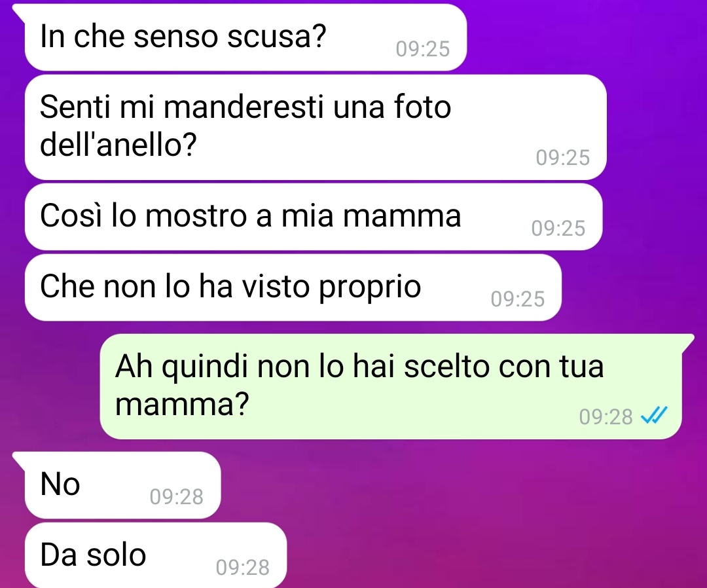Tap the bubble tail of the green sent message
The height and width of the screenshot is (588, 707).
[687, 342]
